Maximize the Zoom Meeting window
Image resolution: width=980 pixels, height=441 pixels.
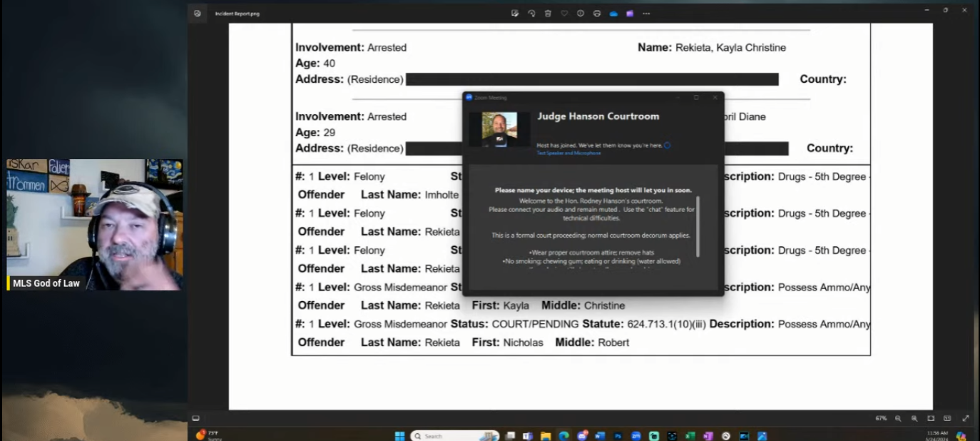(696, 97)
